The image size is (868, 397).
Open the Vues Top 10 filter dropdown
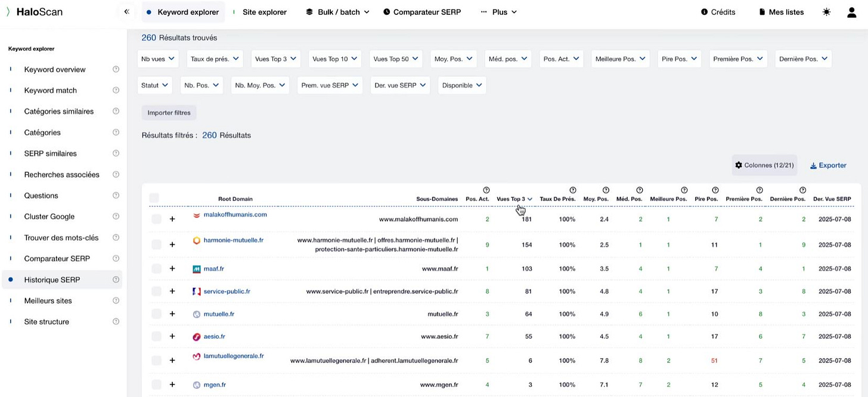point(335,58)
